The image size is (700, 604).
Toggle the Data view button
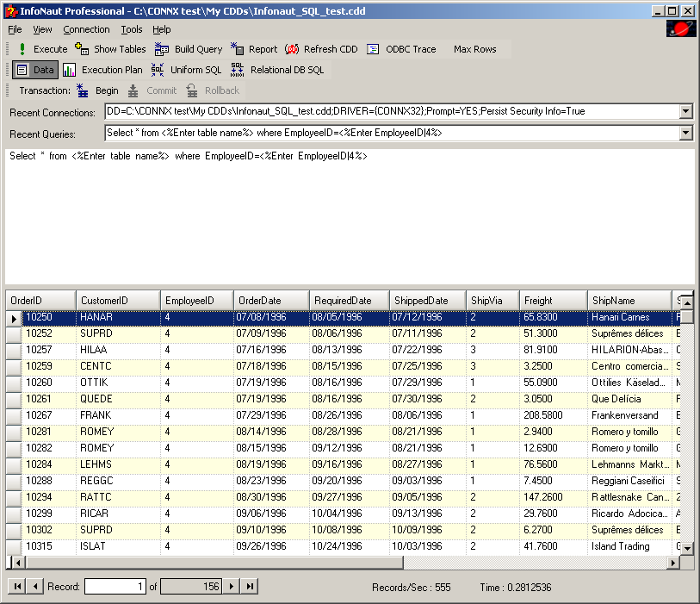tap(35, 70)
